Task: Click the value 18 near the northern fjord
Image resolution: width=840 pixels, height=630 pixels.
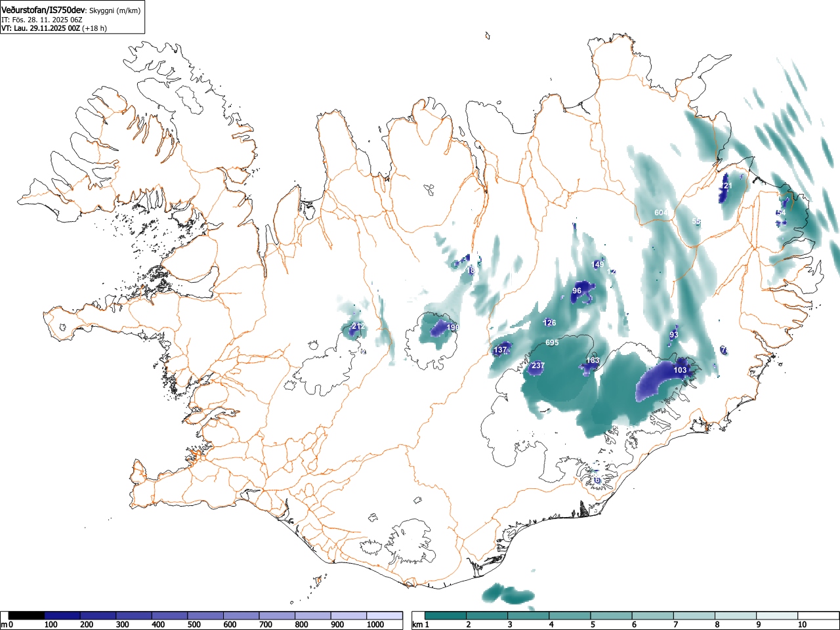Action: (x=471, y=270)
